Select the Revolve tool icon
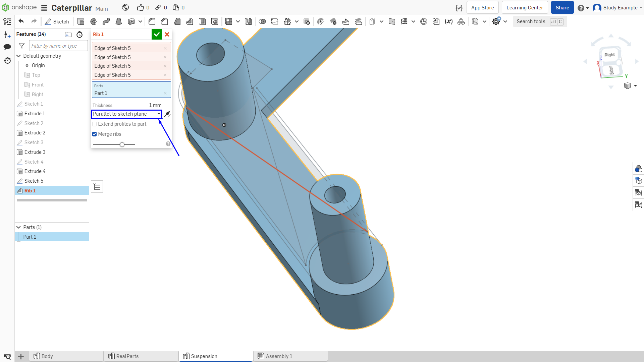The height and width of the screenshot is (362, 644). (94, 21)
